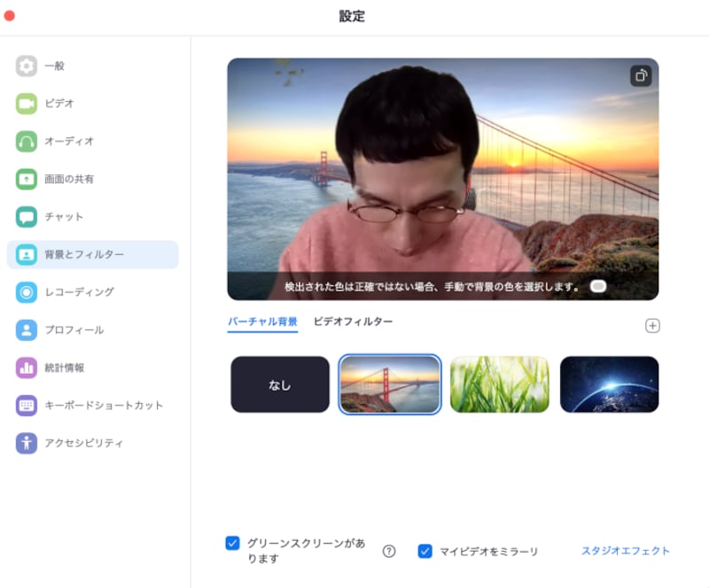This screenshot has height=588, width=709.
Task: Enable manual background color selection toggle
Action: 599,287
